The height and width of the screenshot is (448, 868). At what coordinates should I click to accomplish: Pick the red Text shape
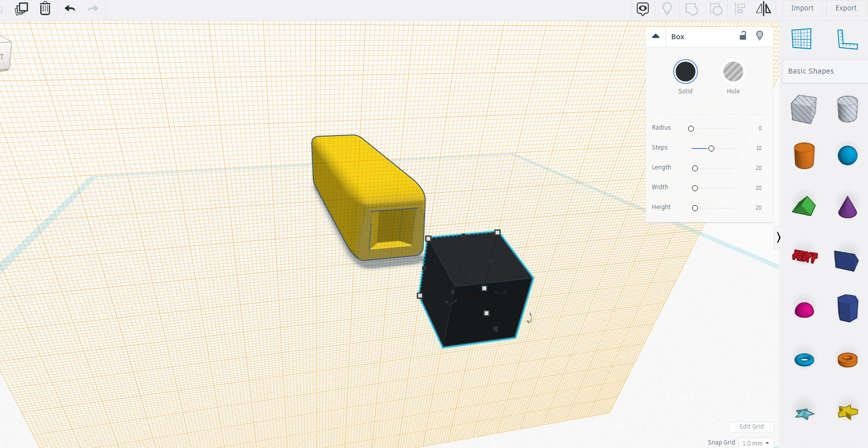tap(804, 256)
